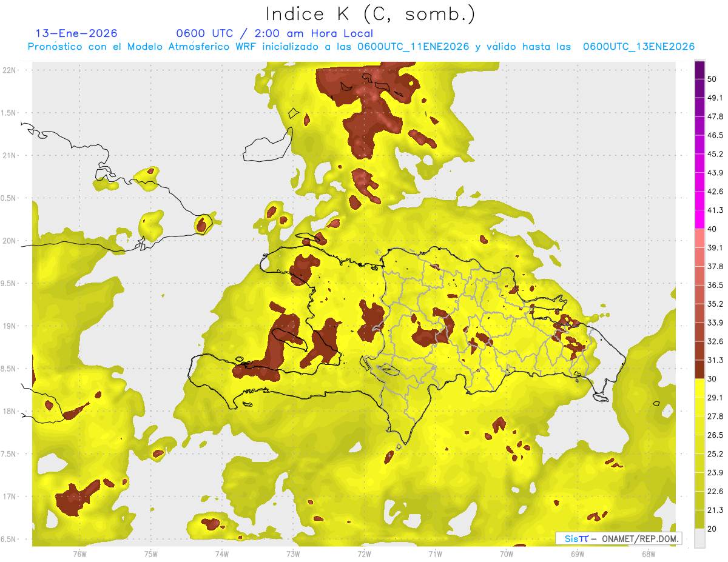Click the "18N" latitude axis label
Screen dimensions: 728x562
[10, 411]
